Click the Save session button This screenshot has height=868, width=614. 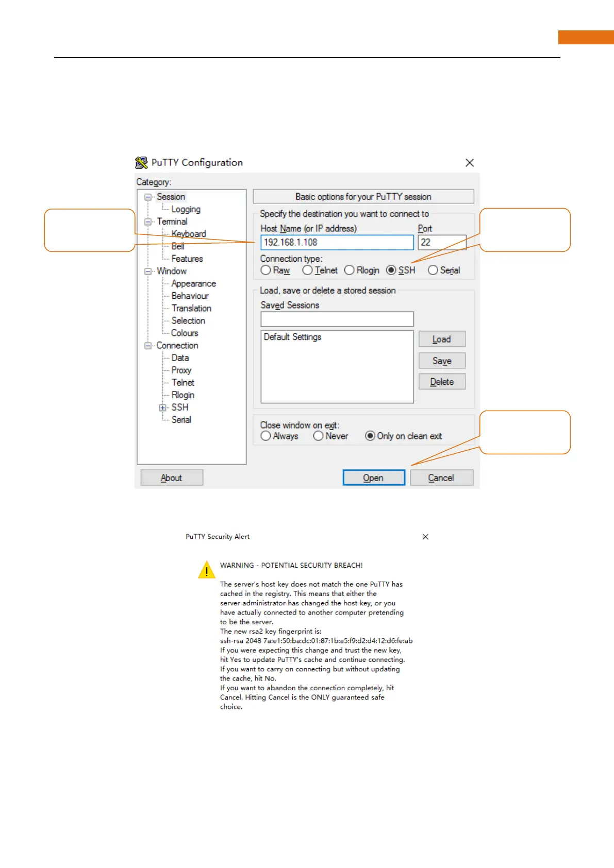point(442,361)
